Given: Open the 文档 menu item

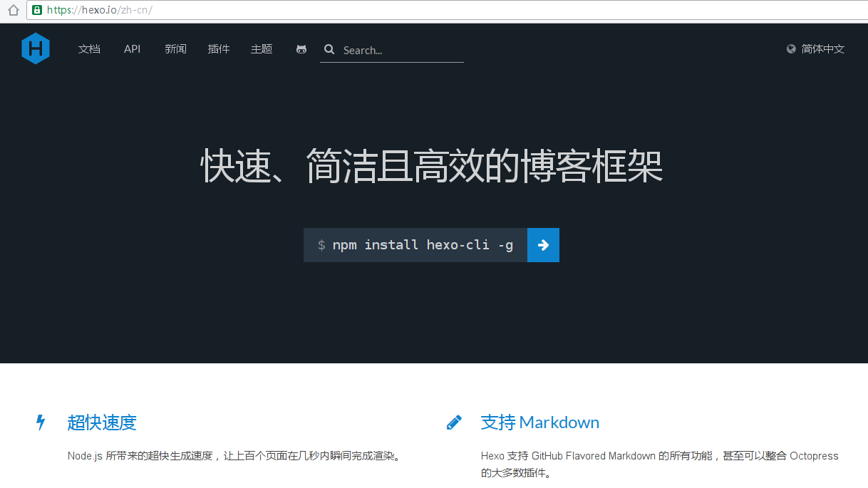Looking at the screenshot, I should tap(89, 49).
